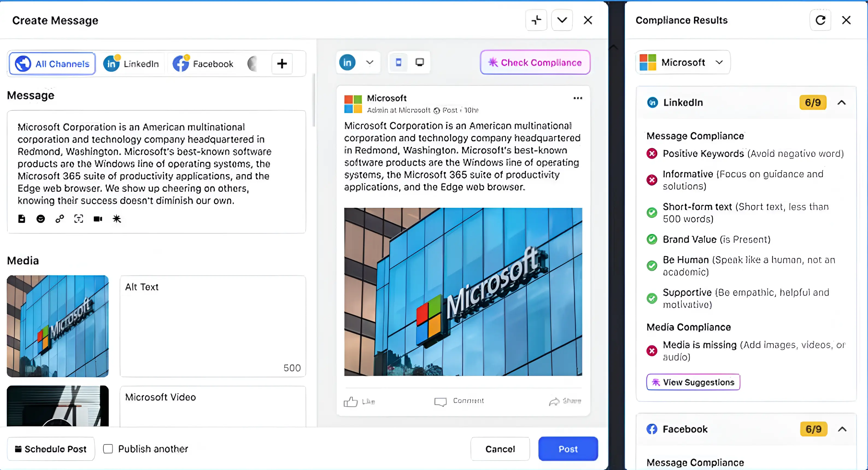Image resolution: width=868 pixels, height=470 pixels.
Task: Open the three-dots menu on post preview
Action: pos(577,98)
